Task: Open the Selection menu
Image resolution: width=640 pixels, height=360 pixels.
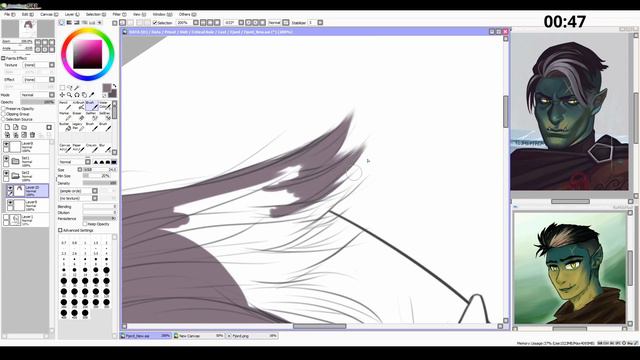Action: 96,14
